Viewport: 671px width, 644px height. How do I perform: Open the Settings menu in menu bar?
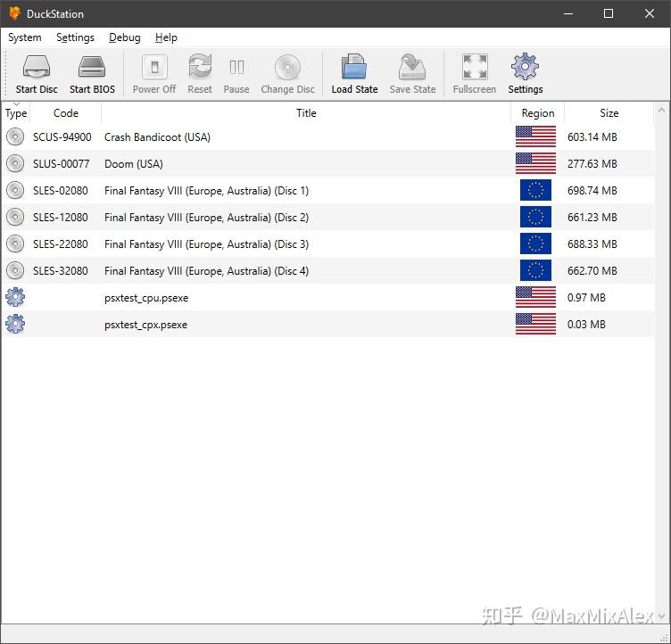[x=75, y=37]
